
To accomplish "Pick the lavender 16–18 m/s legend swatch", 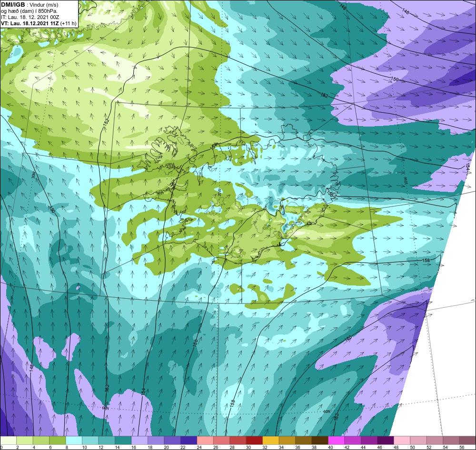I will (139, 440).
